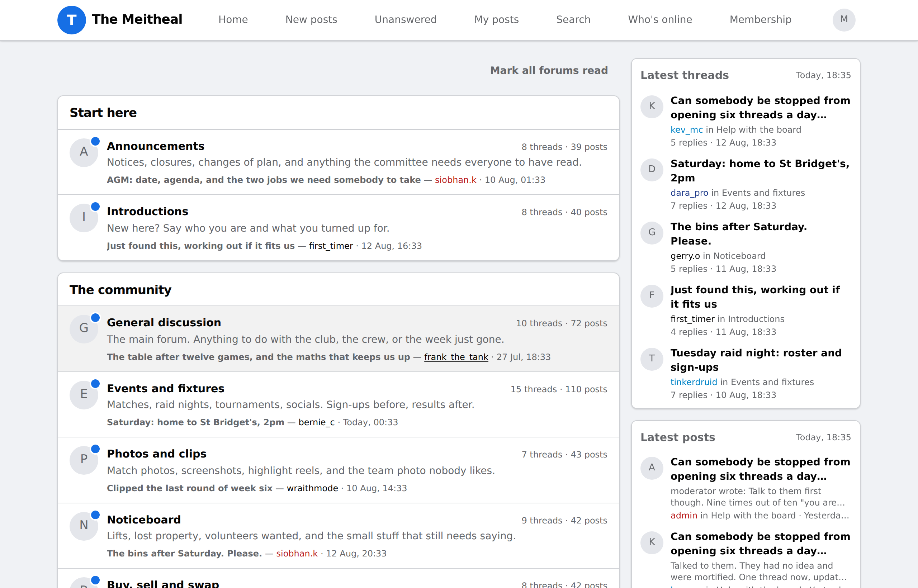Click the Noticeboard N avatar
The width and height of the screenshot is (918, 588).
click(84, 526)
